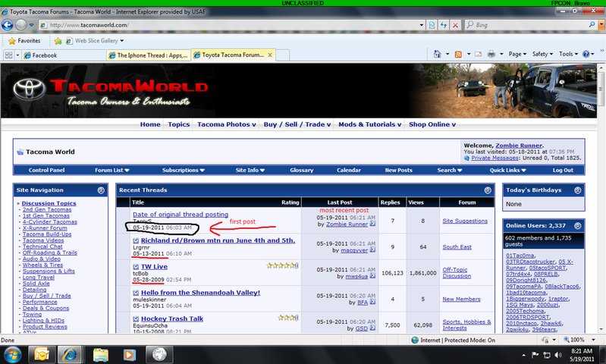Go to last post by BFA
Image resolution: width=606 pixels, height=364 pixels.
[372, 302]
